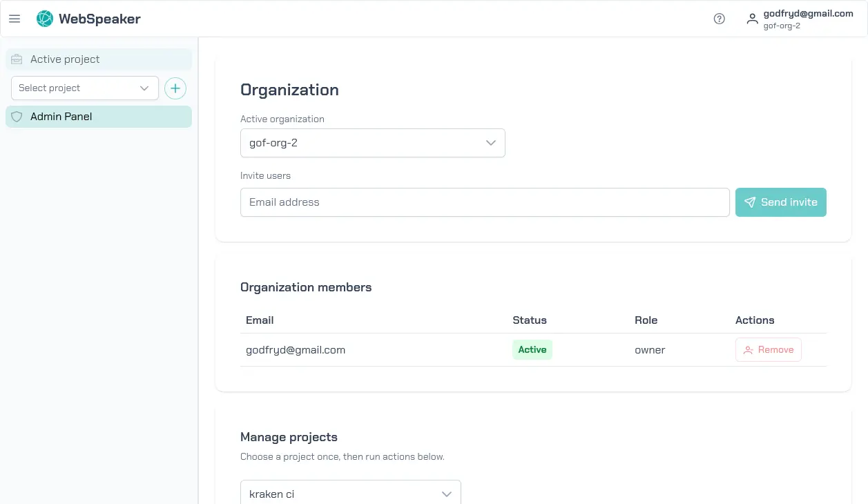The height and width of the screenshot is (504, 868).
Task: Select the Email column header
Action: click(x=260, y=320)
